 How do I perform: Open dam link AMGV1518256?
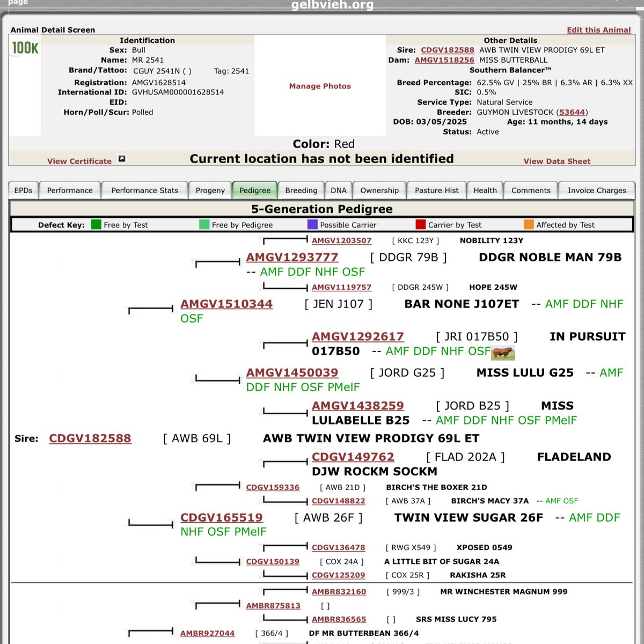click(x=444, y=60)
